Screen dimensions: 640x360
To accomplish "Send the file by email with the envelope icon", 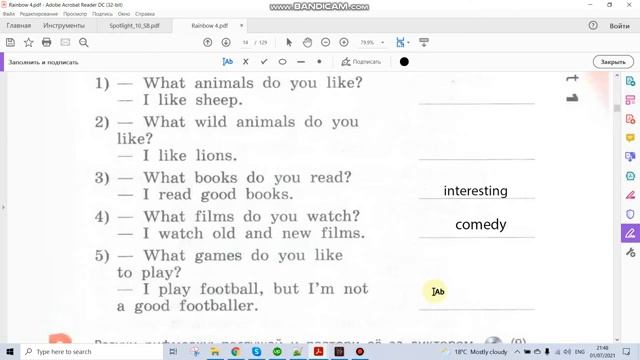I will click(65, 42).
